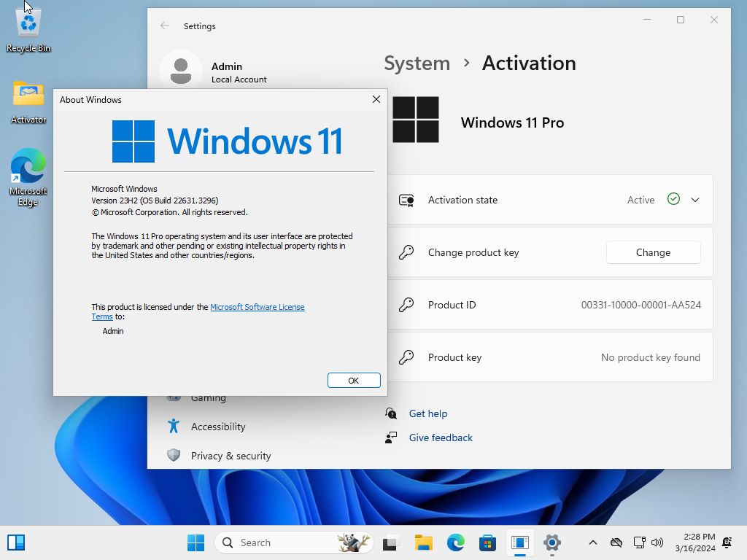The height and width of the screenshot is (560, 747).
Task: Open Task View on taskbar
Action: click(x=390, y=542)
